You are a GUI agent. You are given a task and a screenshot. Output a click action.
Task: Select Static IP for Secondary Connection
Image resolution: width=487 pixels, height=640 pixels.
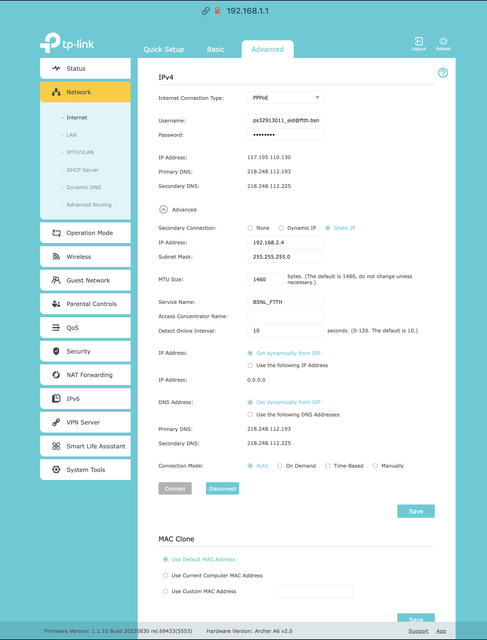click(x=328, y=228)
